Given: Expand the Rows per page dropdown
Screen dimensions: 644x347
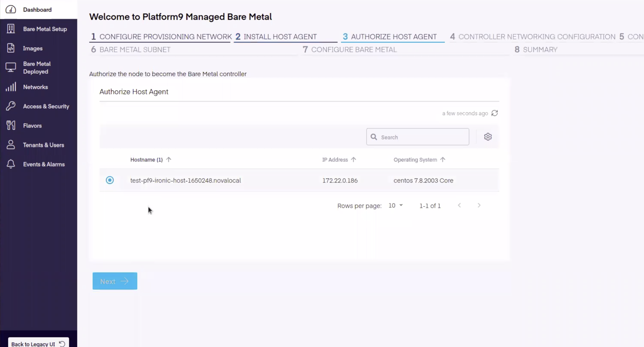Looking at the screenshot, I should point(395,206).
